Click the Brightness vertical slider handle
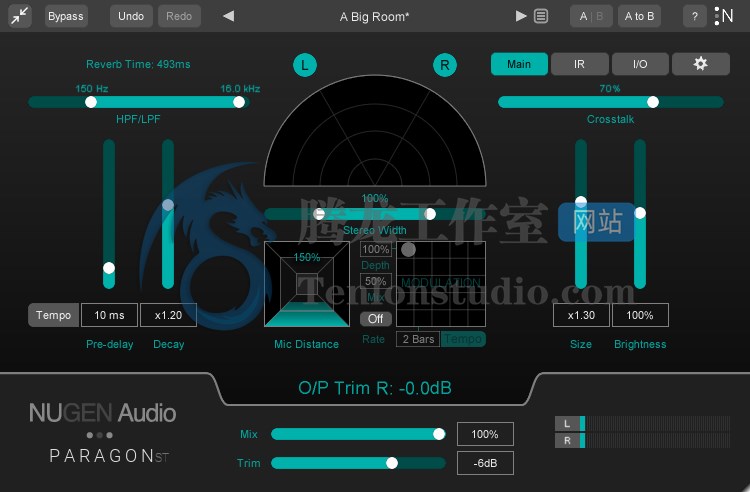This screenshot has width=750, height=492. click(x=640, y=213)
